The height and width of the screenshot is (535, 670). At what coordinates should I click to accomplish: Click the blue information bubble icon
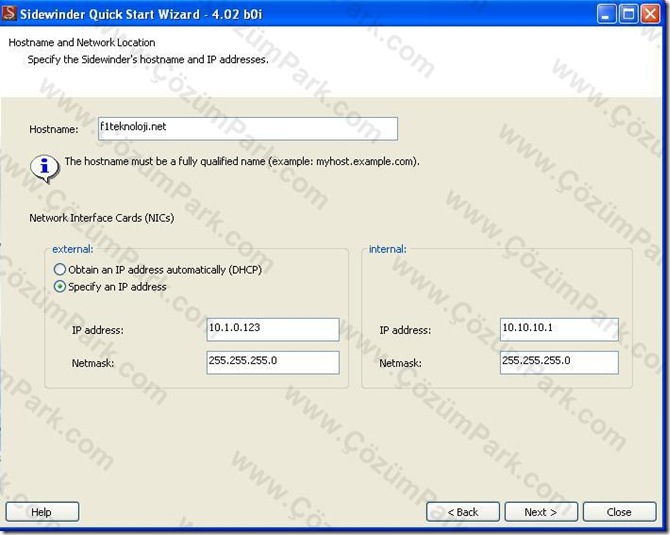click(x=44, y=168)
